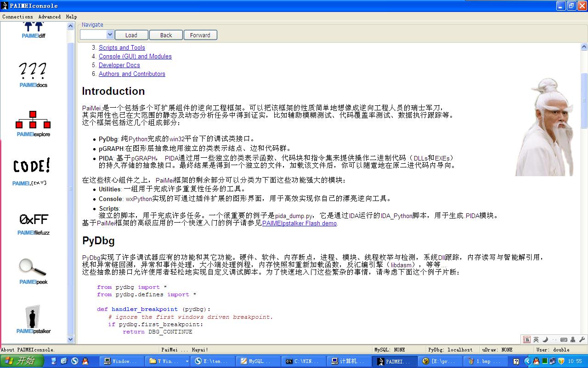The image size is (588, 368).
Task: Open the Navigate dropdown list
Action: 110,35
